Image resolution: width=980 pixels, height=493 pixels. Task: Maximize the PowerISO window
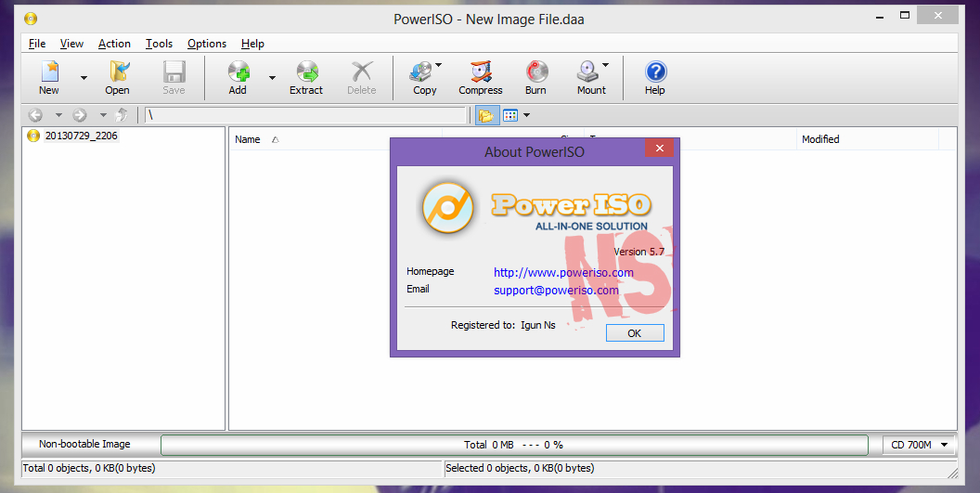tap(905, 16)
